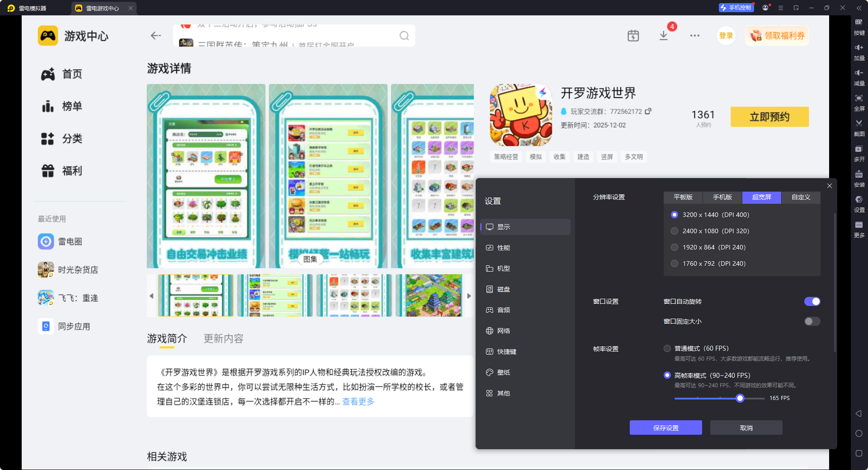This screenshot has height=470, width=868.
Task: Switch to the 手机版 resolution tab
Action: pyautogui.click(x=722, y=197)
